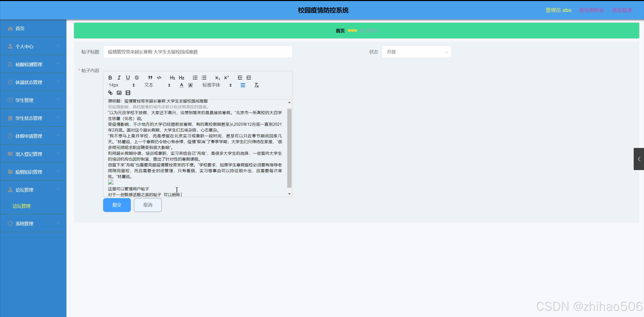Image resolution: width=644 pixels, height=317 pixels.
Task: Apply strikethrough to the text
Action: (137, 77)
